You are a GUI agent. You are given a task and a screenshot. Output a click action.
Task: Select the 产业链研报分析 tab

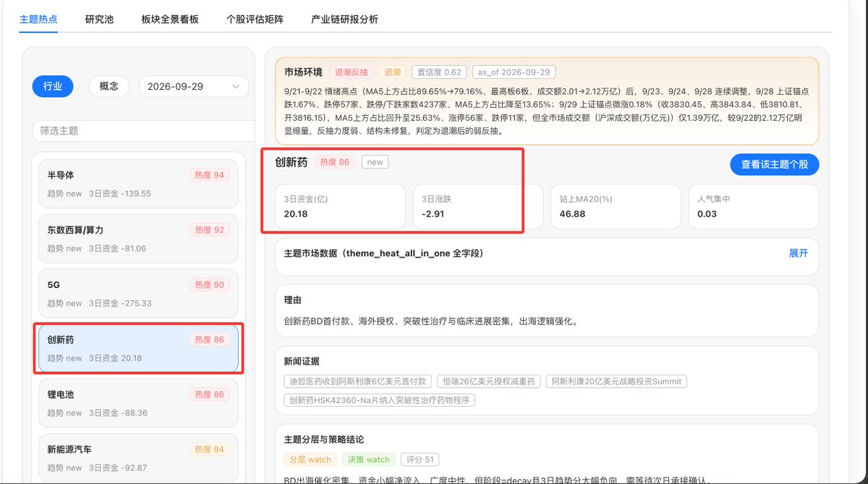coord(344,20)
